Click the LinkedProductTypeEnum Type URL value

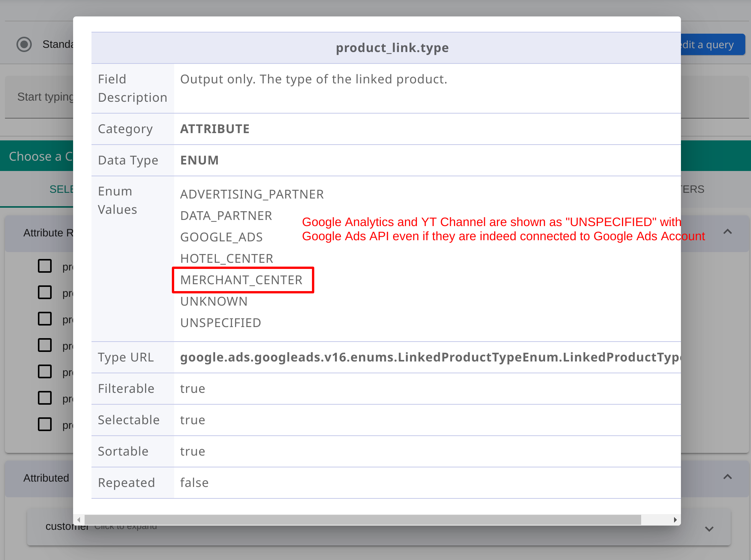point(430,357)
